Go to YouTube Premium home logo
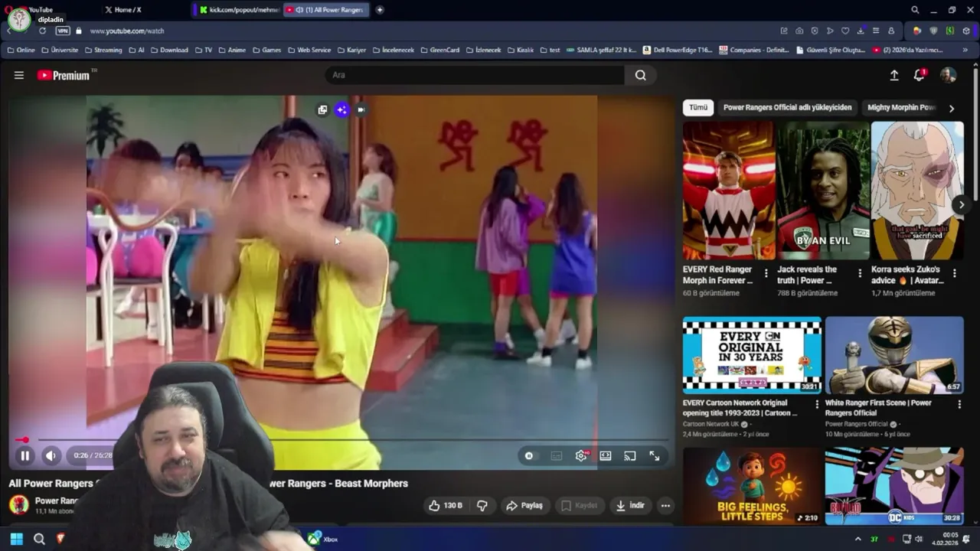980x551 pixels. tap(64, 75)
